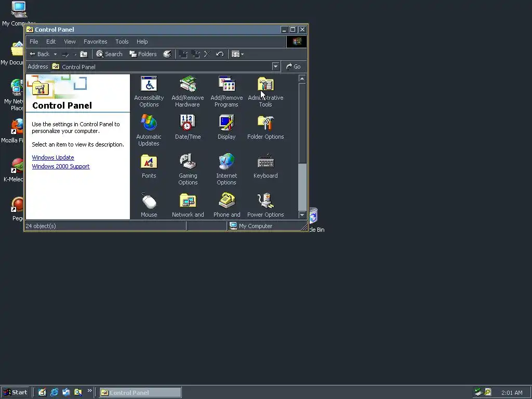Click the Undo toolbar icon
This screenshot has height=399, width=532.
pos(220,54)
